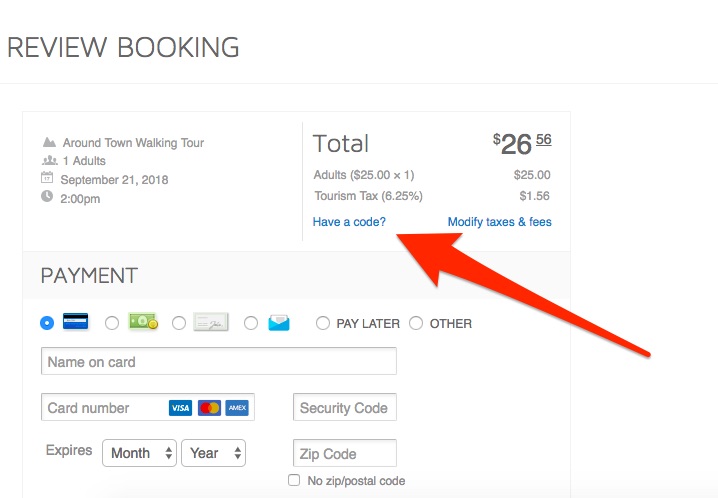
Task: Open the expiration Month dropdown
Action: [139, 453]
